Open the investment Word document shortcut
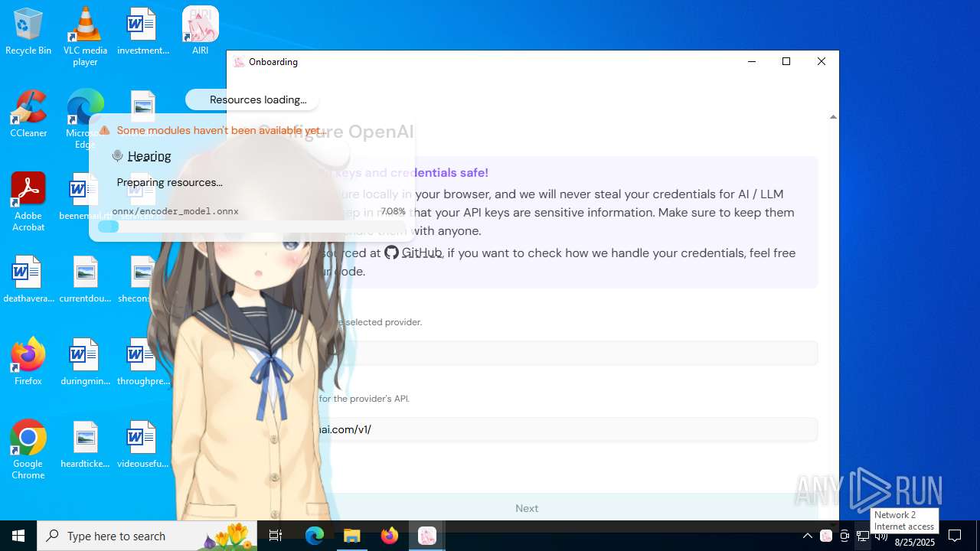 [142, 31]
